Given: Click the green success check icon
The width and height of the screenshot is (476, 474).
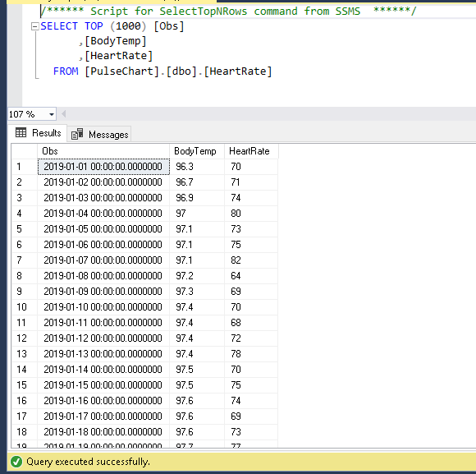Looking at the screenshot, I should [x=16, y=462].
